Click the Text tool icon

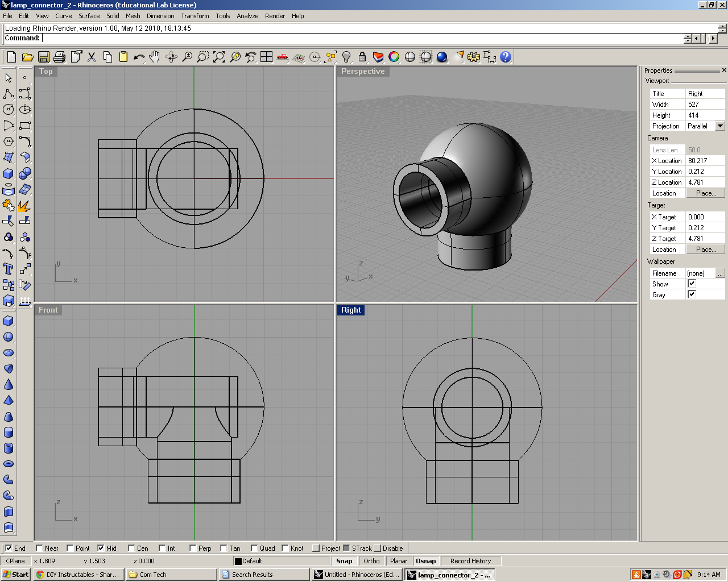pyautogui.click(x=9, y=269)
